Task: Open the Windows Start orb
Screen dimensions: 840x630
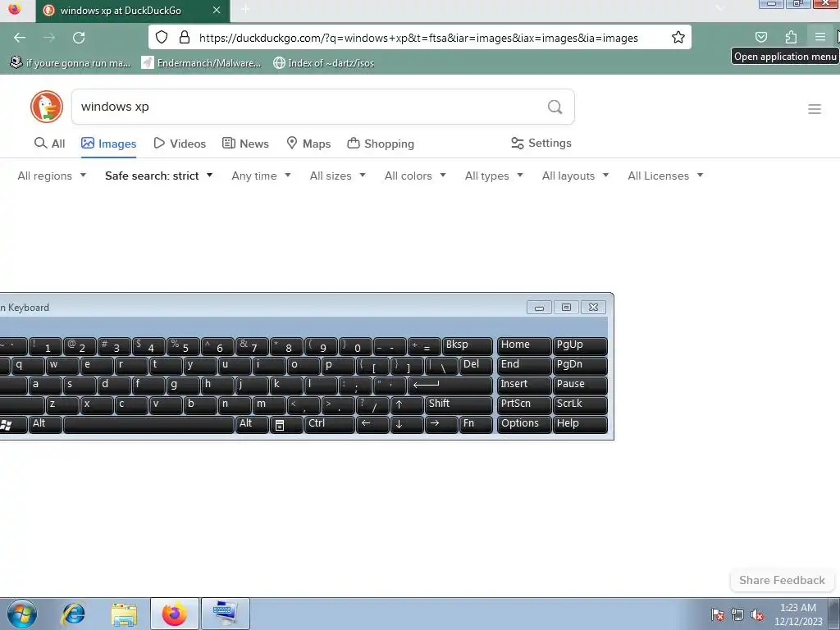Action: coord(22,614)
